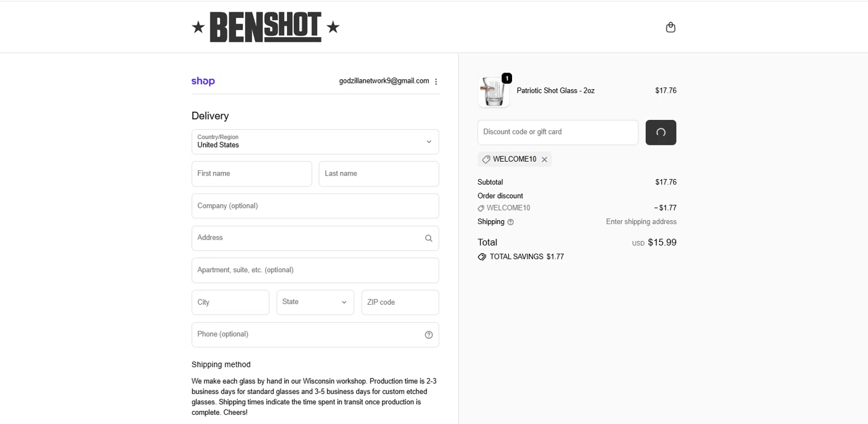
Task: Click the Shop Pay logo
Action: [203, 81]
